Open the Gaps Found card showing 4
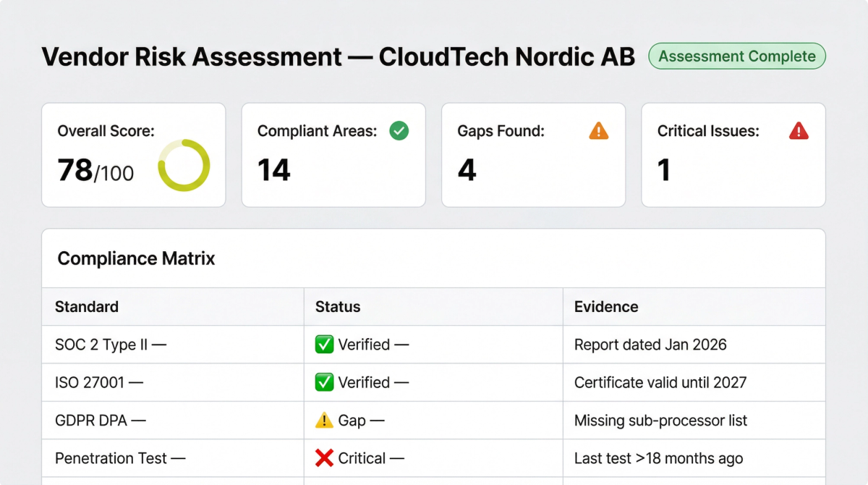The height and width of the screenshot is (485, 868). pyautogui.click(x=533, y=154)
